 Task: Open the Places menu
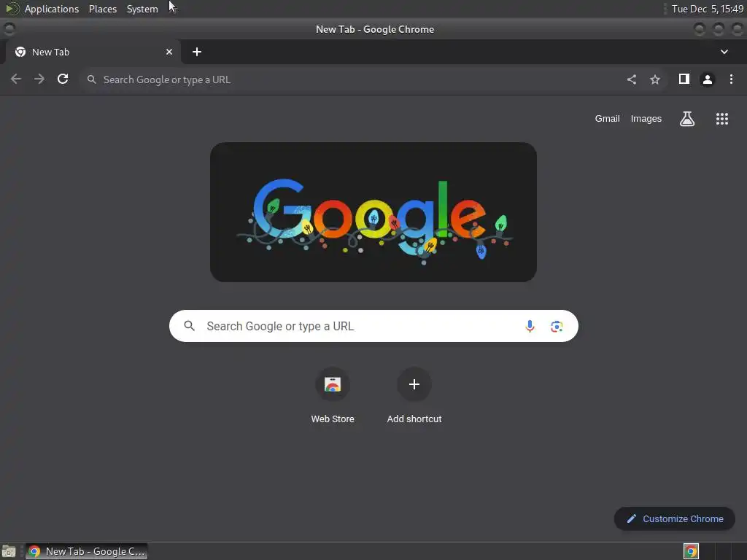102,9
